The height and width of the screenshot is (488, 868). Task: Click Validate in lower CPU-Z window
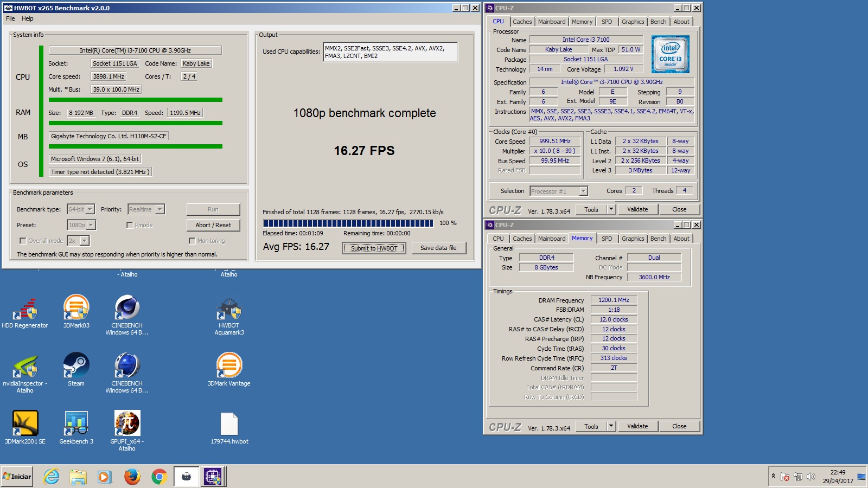coord(637,426)
